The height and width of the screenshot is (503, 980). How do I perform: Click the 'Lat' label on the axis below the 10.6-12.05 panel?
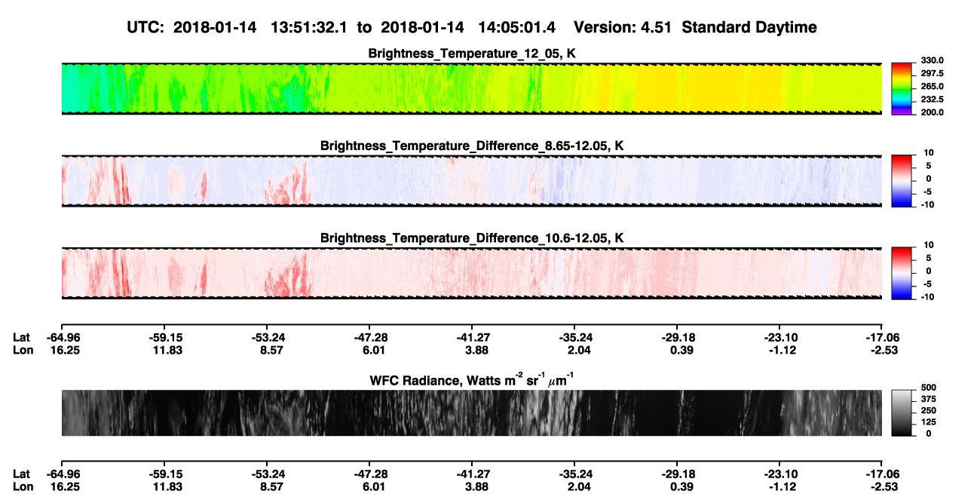(22, 337)
